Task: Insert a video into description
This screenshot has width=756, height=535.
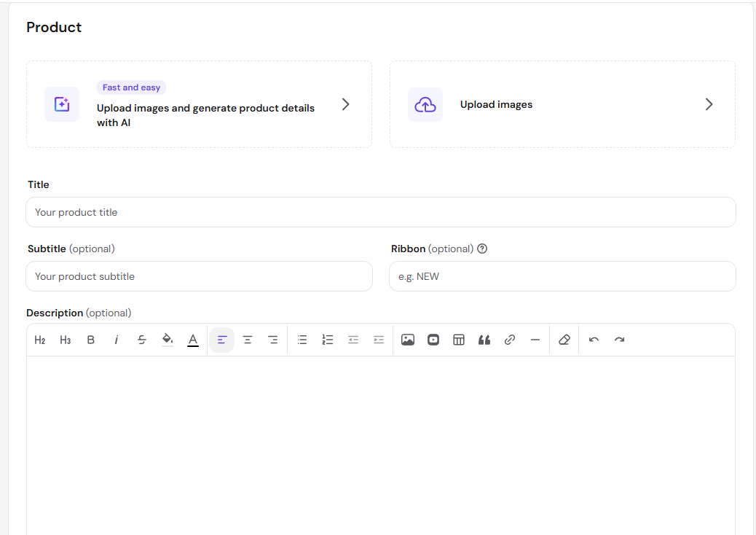Action: (433, 340)
